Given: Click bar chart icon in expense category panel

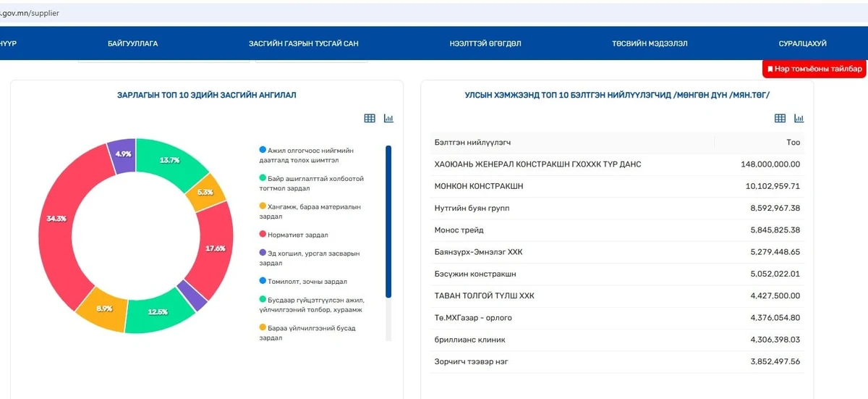Looking at the screenshot, I should 388,119.
